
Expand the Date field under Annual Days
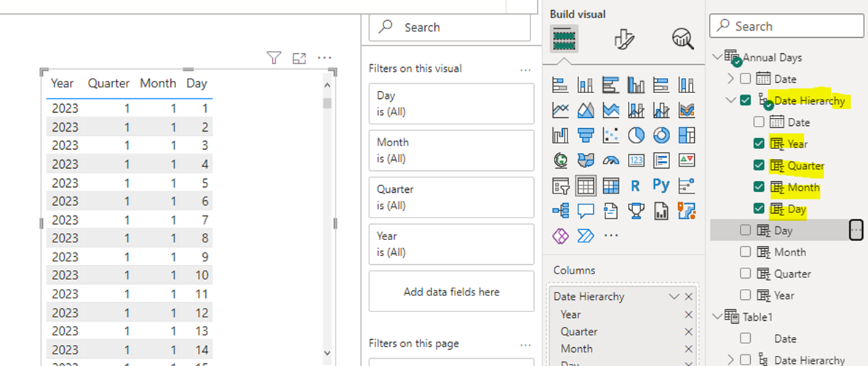coord(731,79)
